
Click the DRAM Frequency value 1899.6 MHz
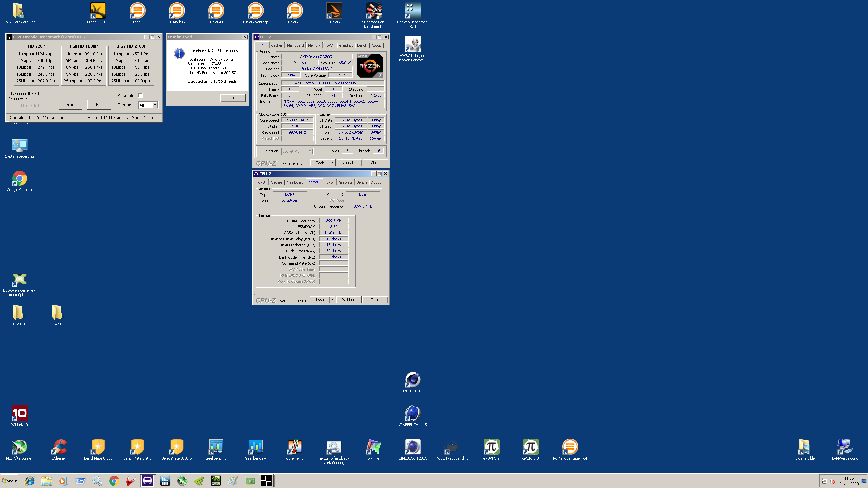(334, 221)
